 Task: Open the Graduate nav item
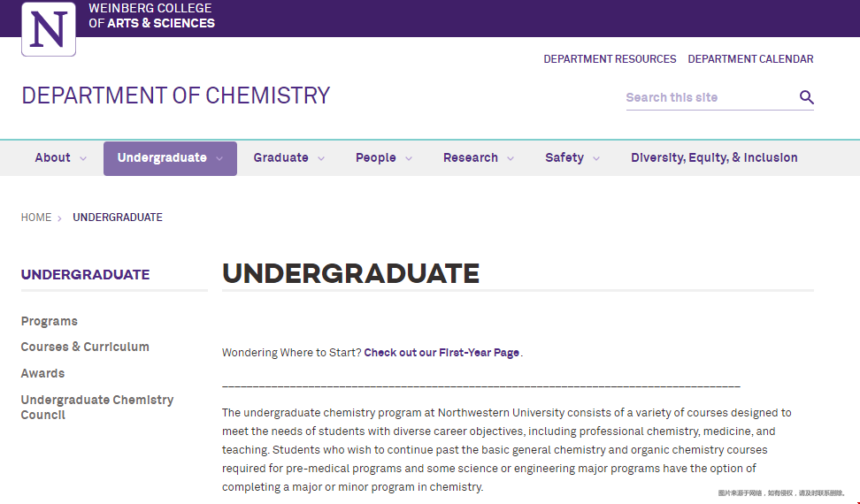(x=280, y=157)
